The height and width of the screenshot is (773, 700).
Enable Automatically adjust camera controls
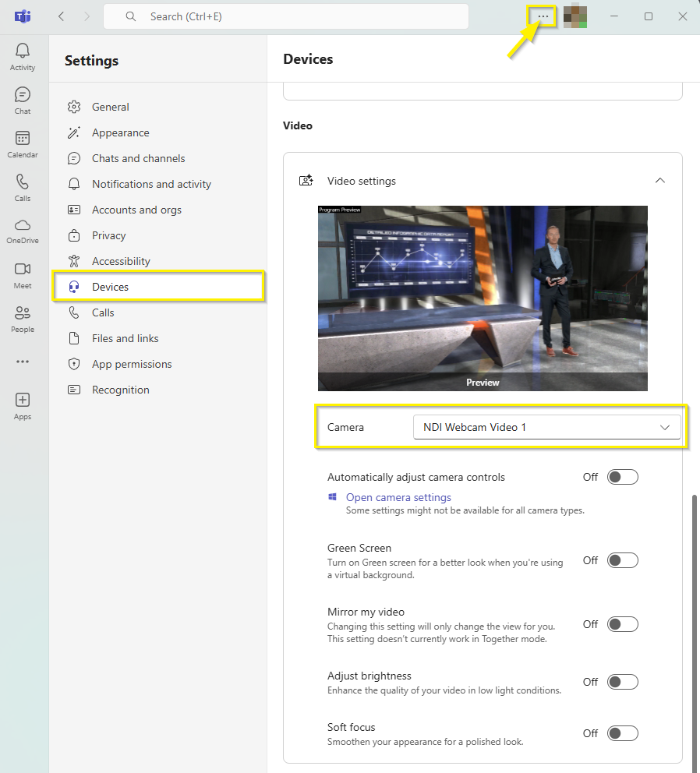[623, 477]
